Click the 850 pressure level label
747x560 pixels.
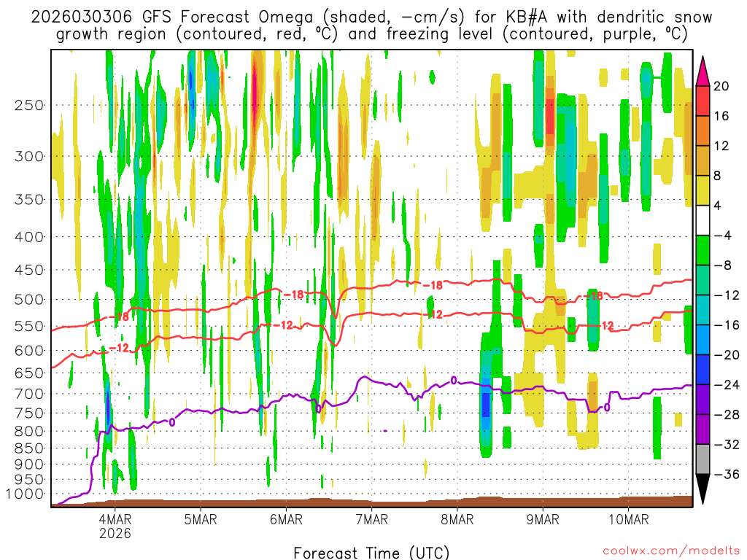[29, 448]
